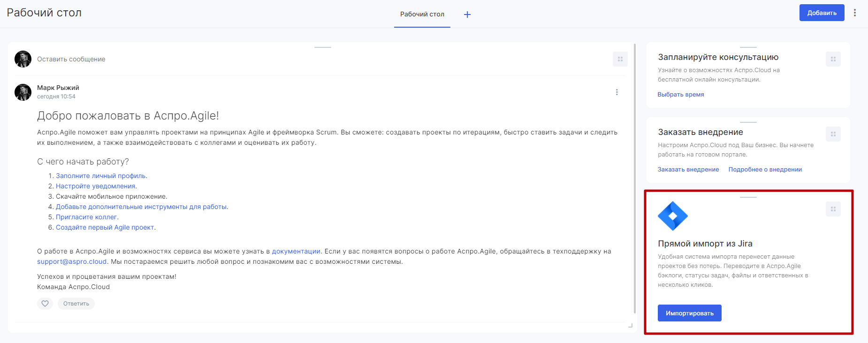Image resolution: width=868 pixels, height=343 pixels.
Task: Click the Добавить button
Action: click(822, 13)
